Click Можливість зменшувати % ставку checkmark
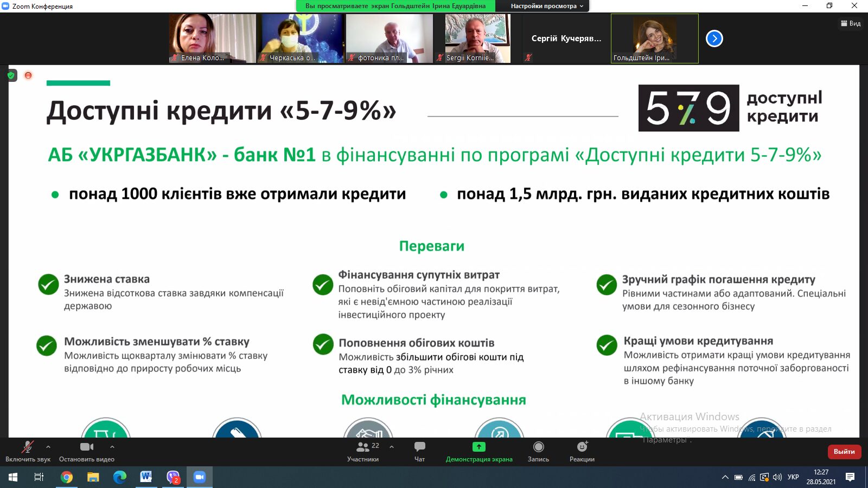Image resolution: width=868 pixels, height=488 pixels. [x=47, y=345]
